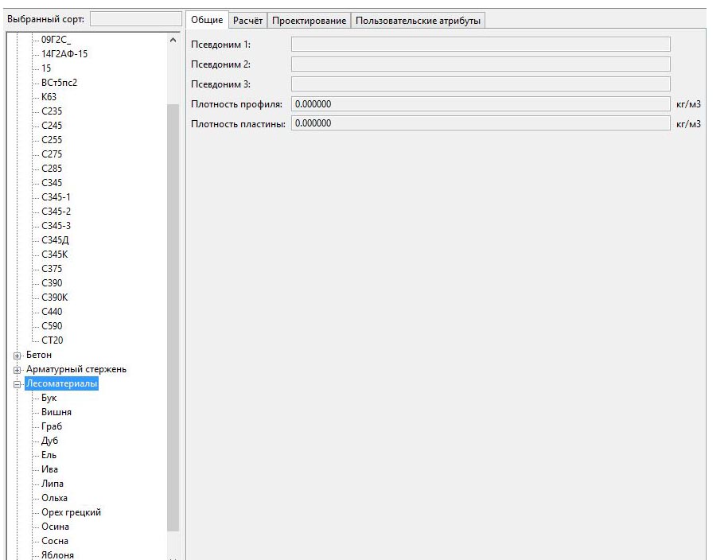Select the Липа timber item
Viewport: 728px width, 560px height.
[52, 484]
